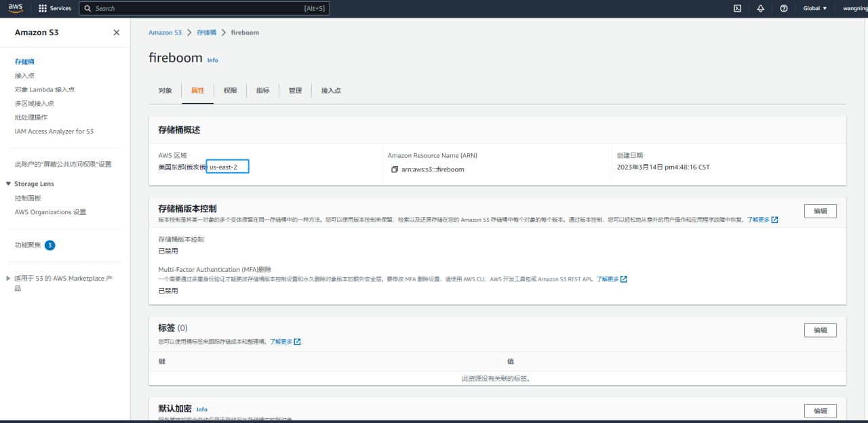Click the AWS logo home icon
Image resolution: width=868 pixels, height=423 pixels.
point(16,8)
